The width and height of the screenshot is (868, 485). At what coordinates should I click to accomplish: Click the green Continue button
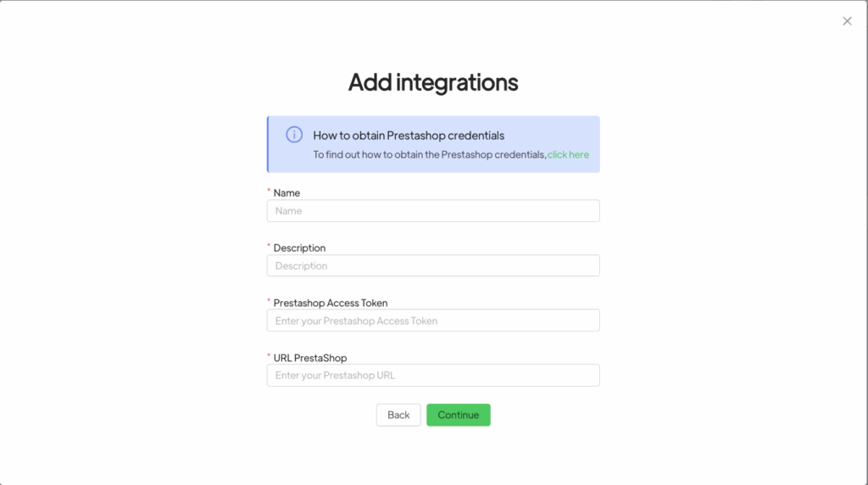pos(458,415)
